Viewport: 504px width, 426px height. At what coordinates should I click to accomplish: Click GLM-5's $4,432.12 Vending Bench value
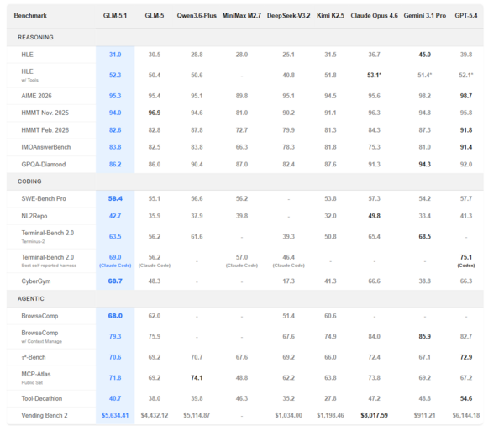tap(155, 415)
